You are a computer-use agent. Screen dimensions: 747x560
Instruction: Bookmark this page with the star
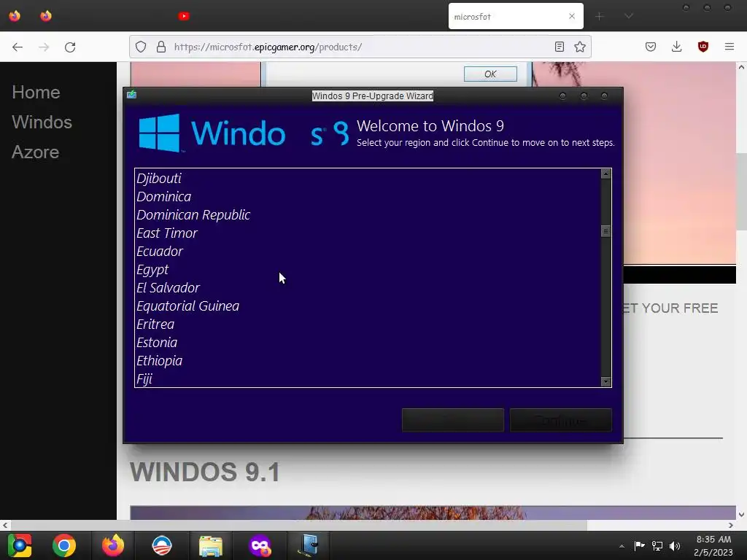point(580,47)
